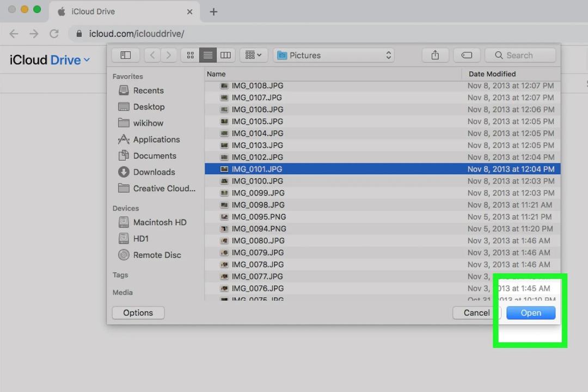Open the Pictures folder location popup
This screenshot has width=588, height=392.
coord(334,55)
